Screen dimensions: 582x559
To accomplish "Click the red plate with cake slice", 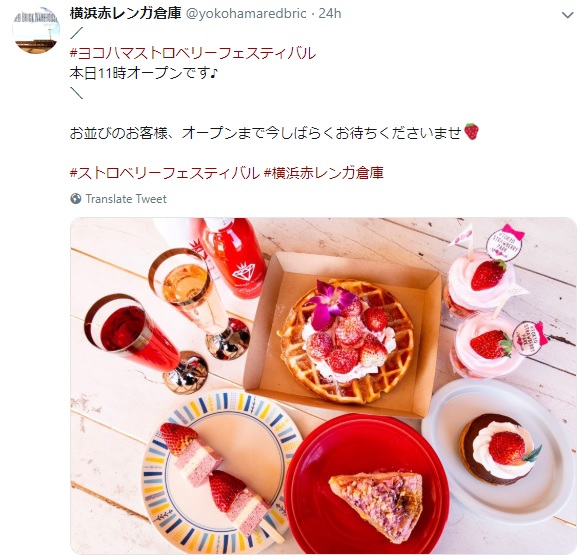I will point(367,484).
